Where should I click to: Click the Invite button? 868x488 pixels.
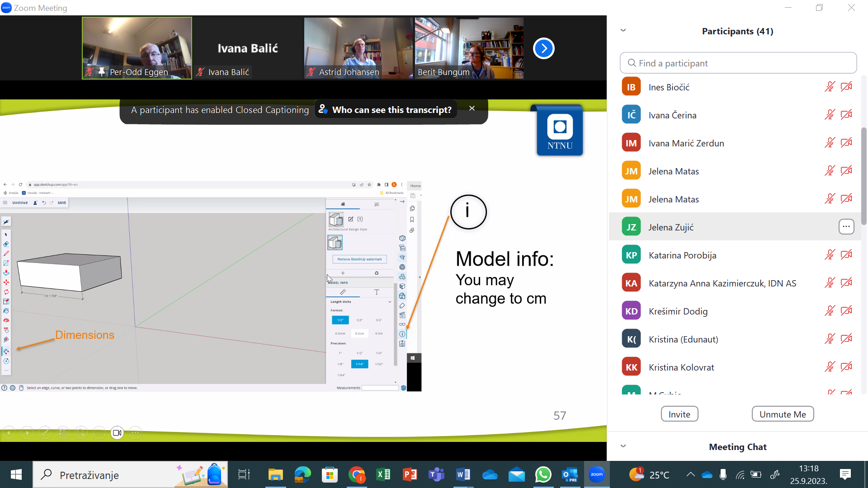(x=679, y=414)
